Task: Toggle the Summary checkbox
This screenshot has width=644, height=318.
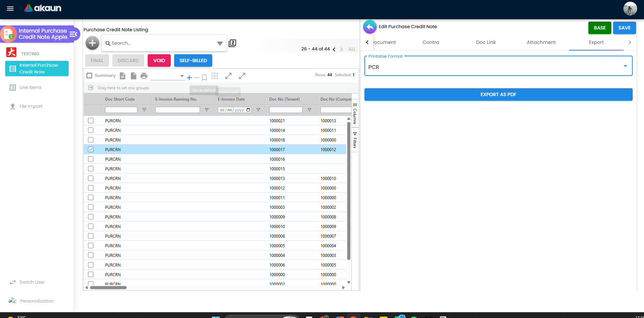Action: tap(89, 76)
